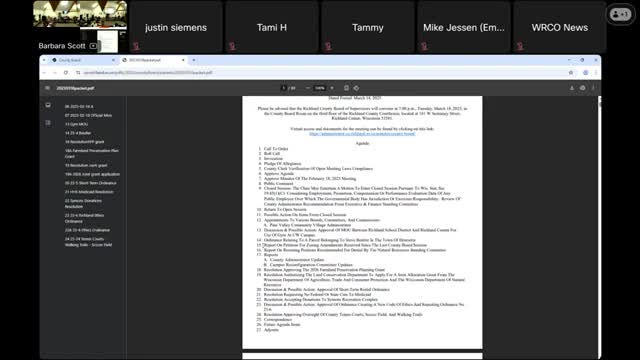This screenshot has height=360, width=640.
Task: Click the PDF page number field
Action: (284, 88)
